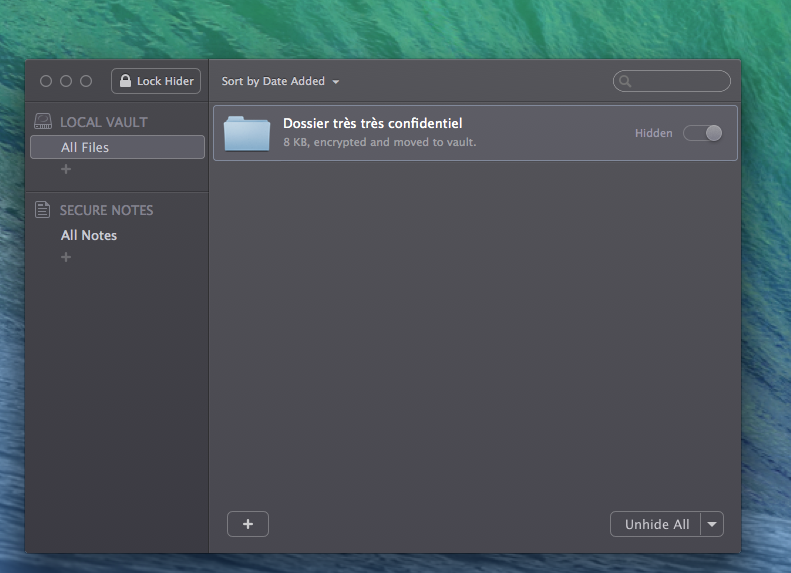
Task: Click the magnifying glass search icon
Action: pos(625,81)
